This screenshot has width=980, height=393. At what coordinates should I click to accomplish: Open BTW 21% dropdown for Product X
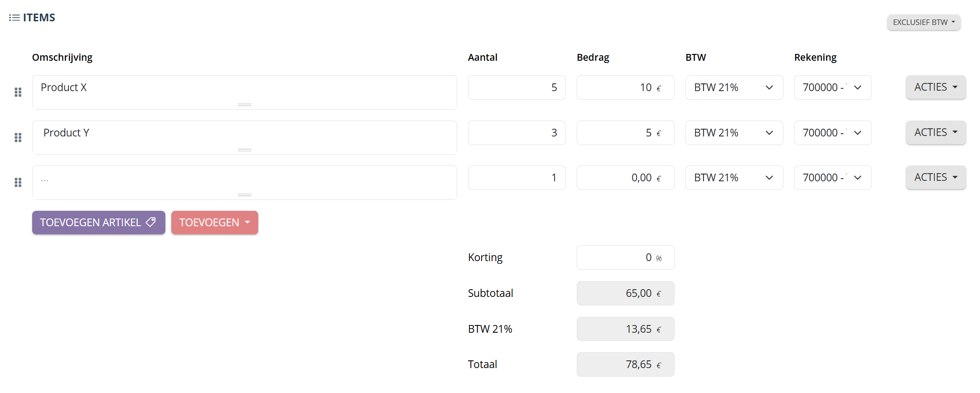[x=734, y=87]
